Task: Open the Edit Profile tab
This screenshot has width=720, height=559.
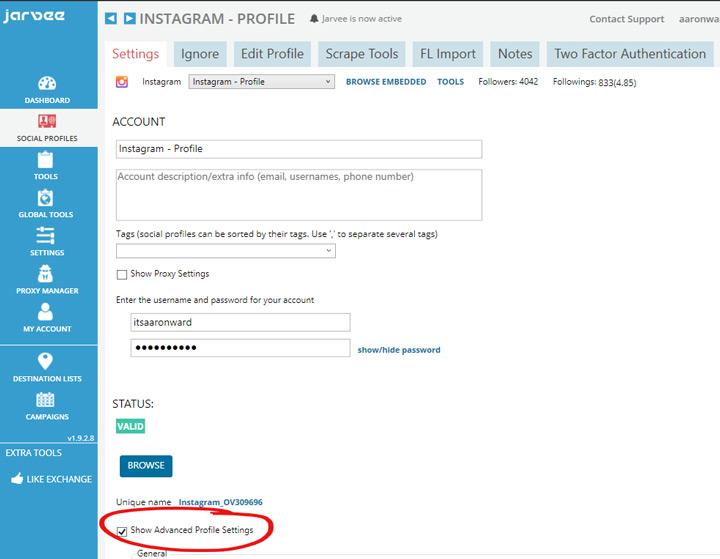Action: pyautogui.click(x=272, y=54)
